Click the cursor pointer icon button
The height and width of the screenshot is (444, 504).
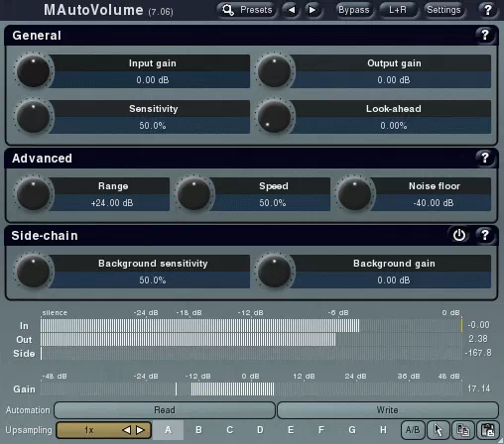point(439,430)
